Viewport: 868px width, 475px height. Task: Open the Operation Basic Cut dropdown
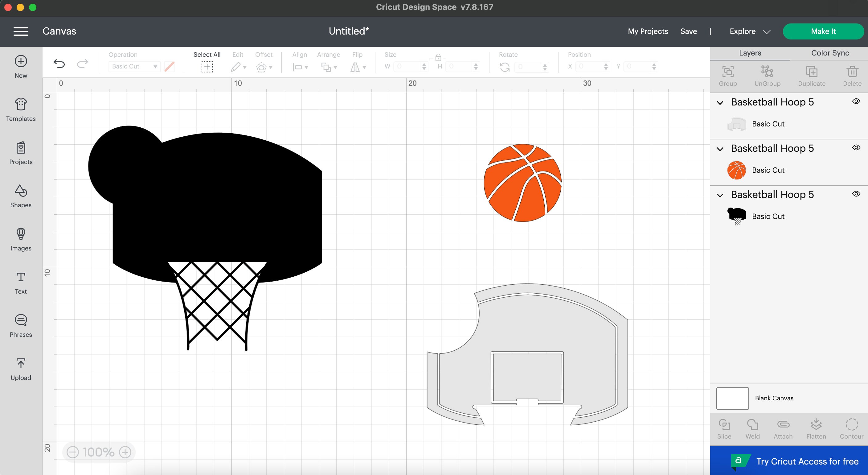134,66
